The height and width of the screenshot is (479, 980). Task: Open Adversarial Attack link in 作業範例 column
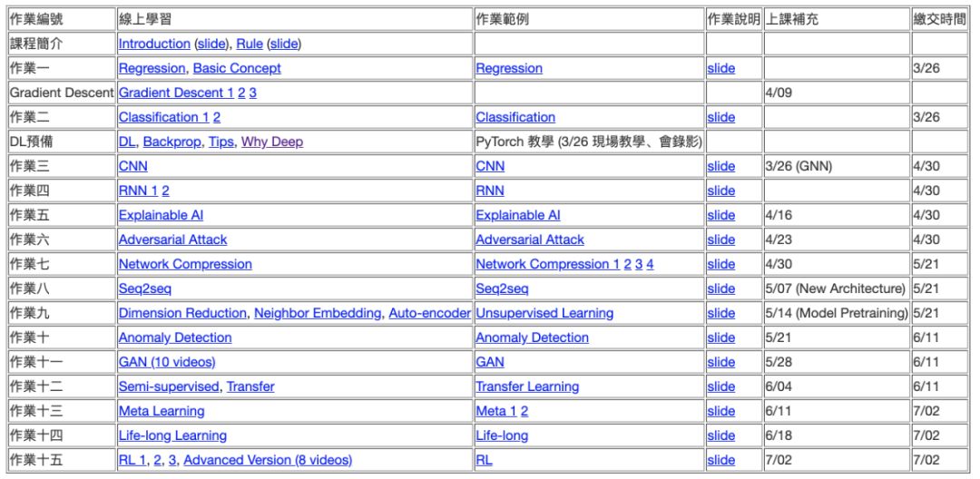529,239
